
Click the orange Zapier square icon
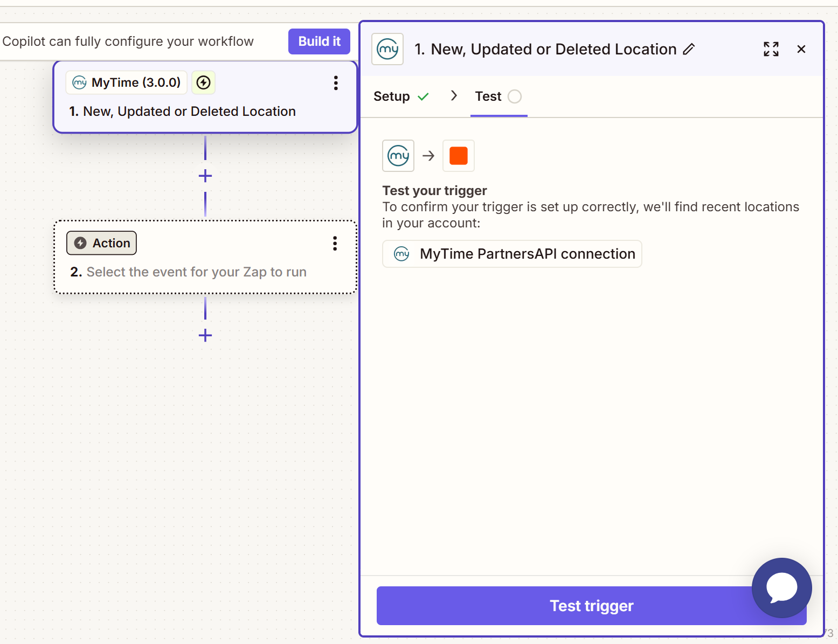point(459,156)
